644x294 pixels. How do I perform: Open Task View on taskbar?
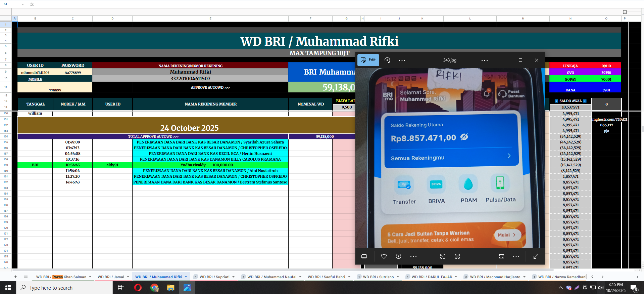coord(121,288)
